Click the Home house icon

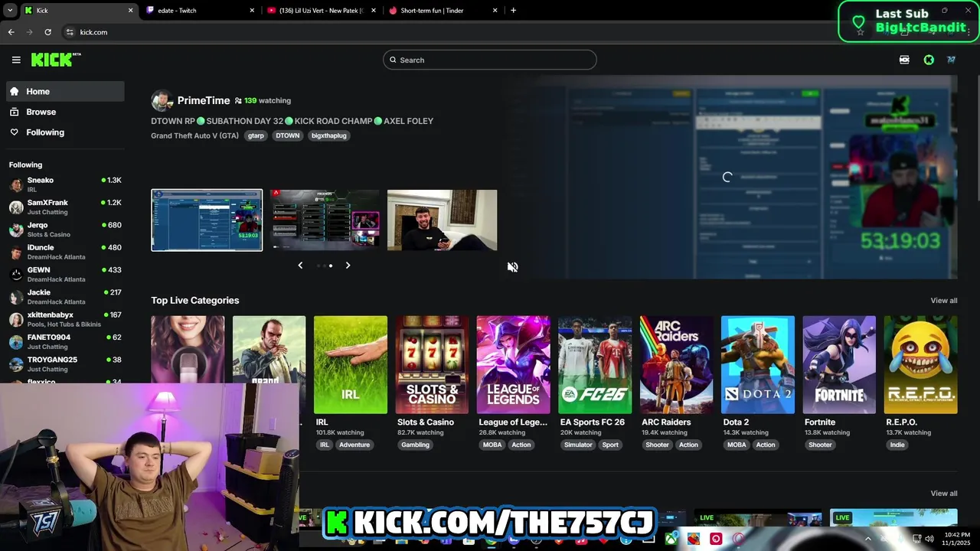tap(14, 91)
